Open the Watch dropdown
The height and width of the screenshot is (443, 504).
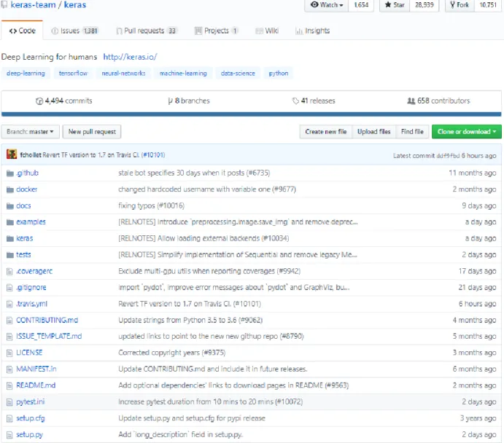327,5
